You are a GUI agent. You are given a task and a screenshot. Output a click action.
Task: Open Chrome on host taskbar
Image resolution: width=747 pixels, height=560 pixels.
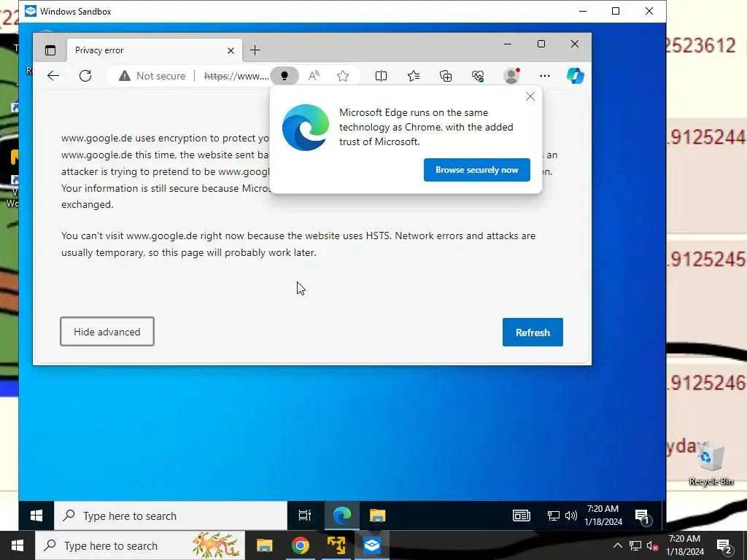(300, 545)
